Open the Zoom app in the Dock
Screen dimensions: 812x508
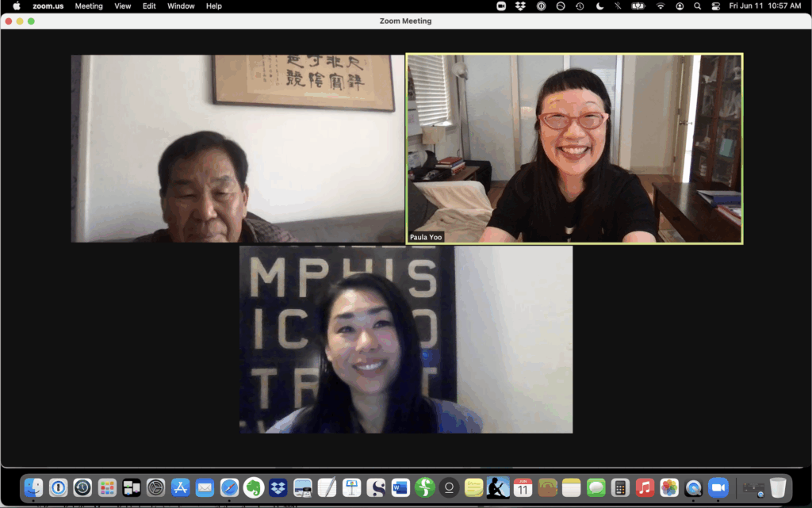pos(718,487)
